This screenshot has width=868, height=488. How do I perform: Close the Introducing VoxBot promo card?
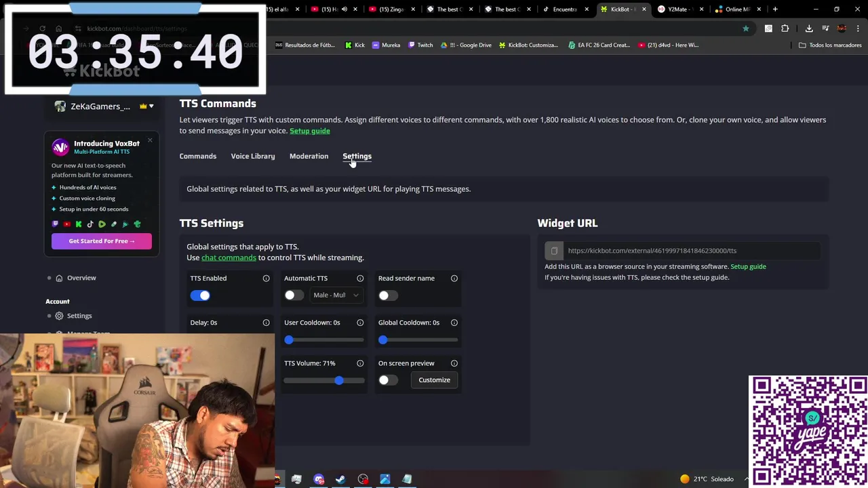pos(150,140)
